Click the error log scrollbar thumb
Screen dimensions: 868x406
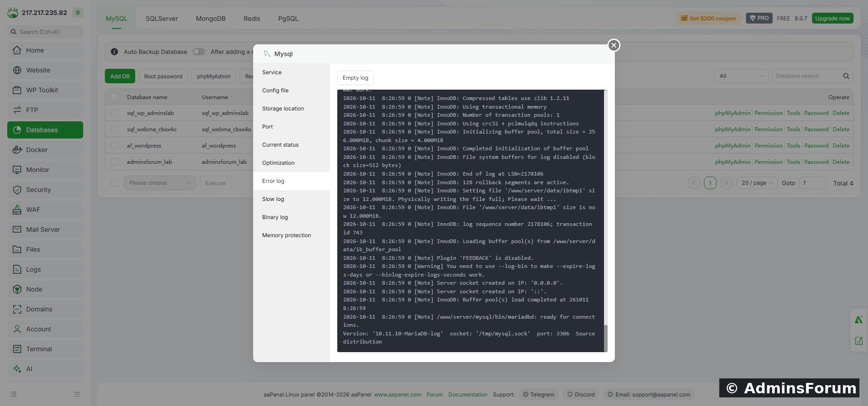pos(606,338)
